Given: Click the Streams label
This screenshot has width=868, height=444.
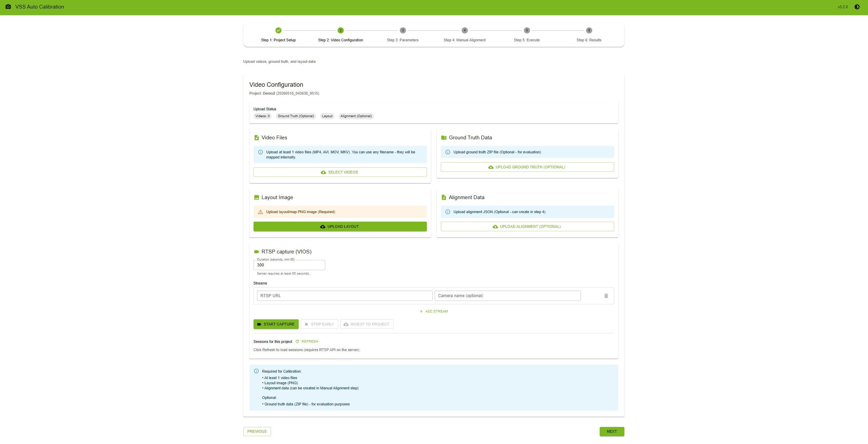Looking at the screenshot, I should 260,283.
